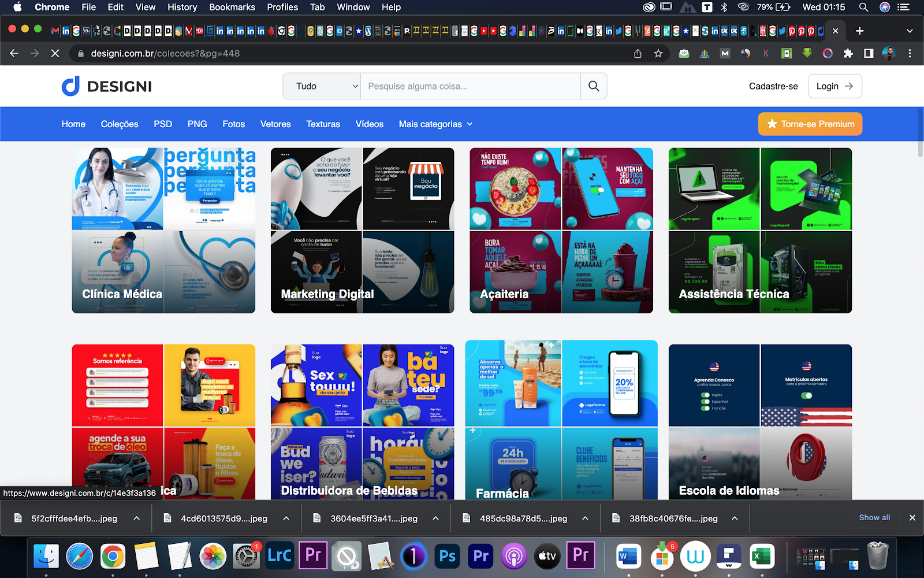Open the Chrome three-dot menu
924x578 pixels.
tap(910, 53)
